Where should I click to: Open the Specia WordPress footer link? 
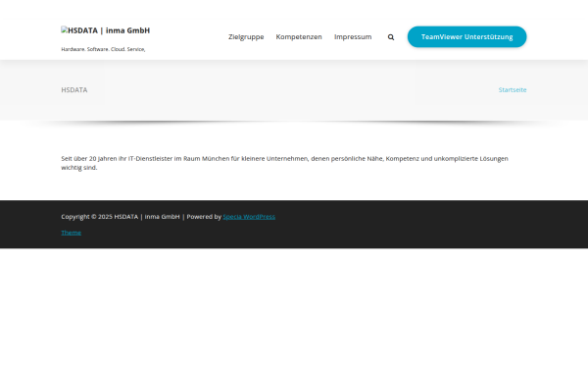click(249, 217)
